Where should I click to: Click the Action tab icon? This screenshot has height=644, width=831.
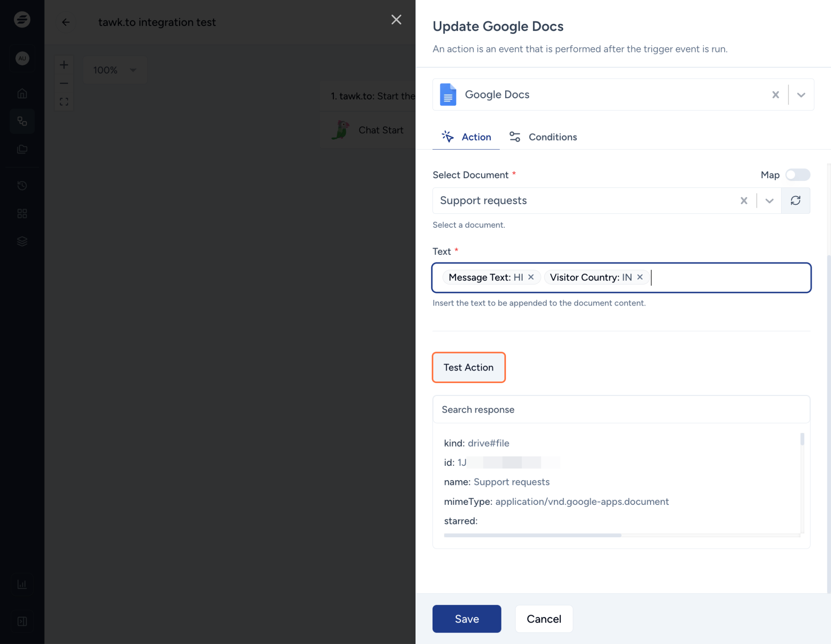[x=448, y=136]
